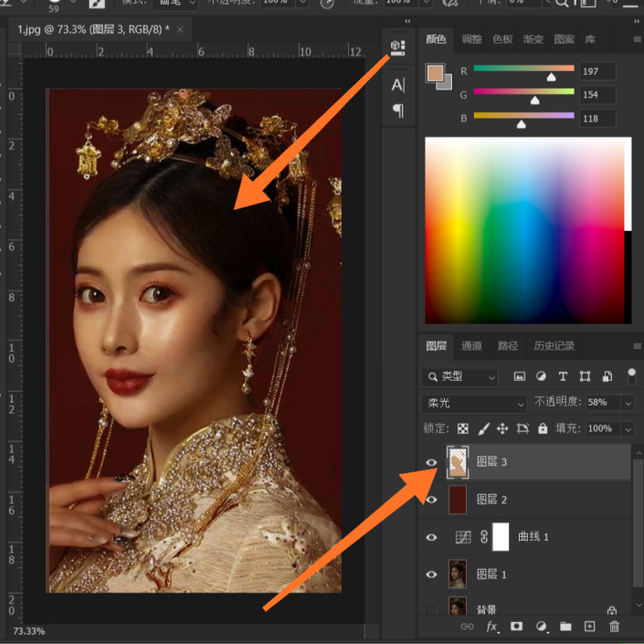Pick a color from the spectrum ramp
644x644 pixels.
[x=524, y=230]
